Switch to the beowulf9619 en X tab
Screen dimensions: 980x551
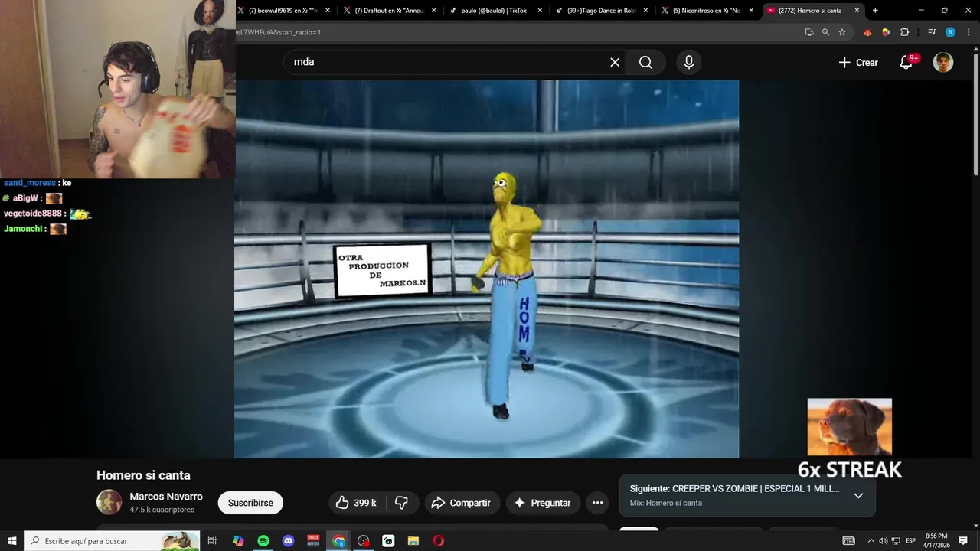(x=284, y=11)
